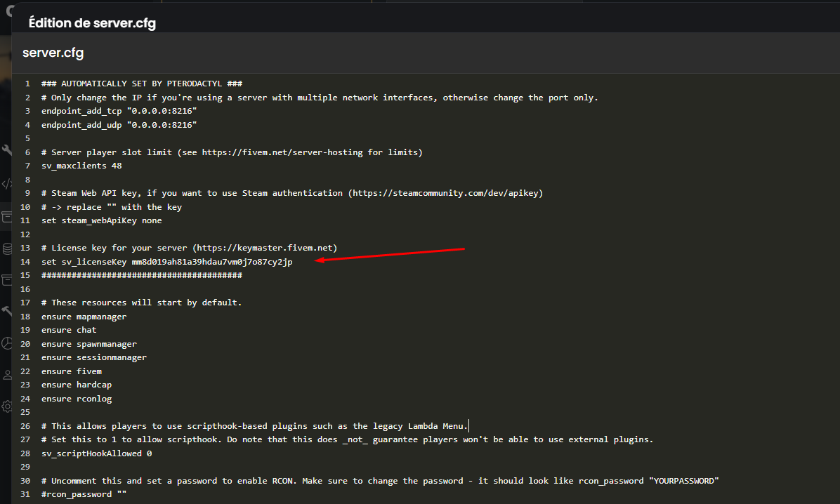This screenshot has width=840, height=504.
Task: Click line number 28 in the gutter
Action: click(25, 453)
